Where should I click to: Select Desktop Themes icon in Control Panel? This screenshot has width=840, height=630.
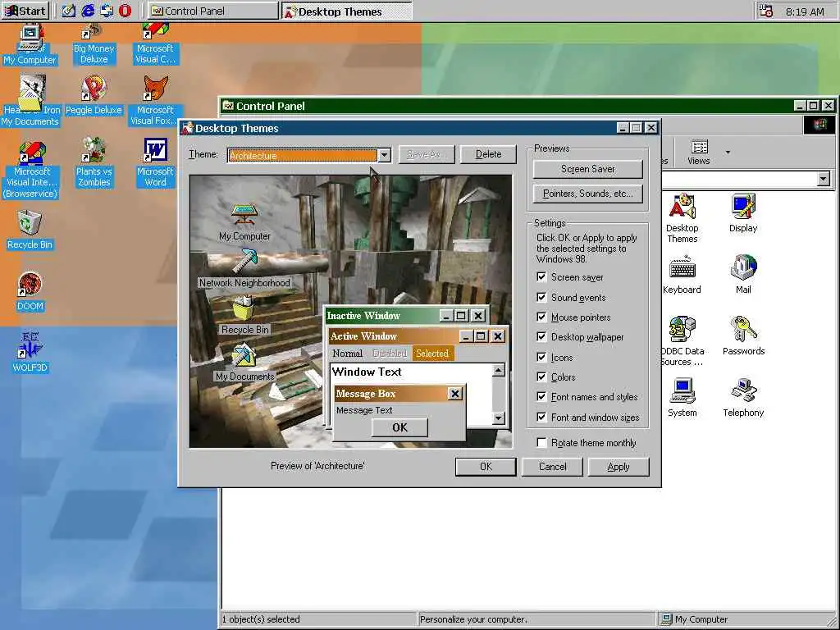click(x=682, y=218)
